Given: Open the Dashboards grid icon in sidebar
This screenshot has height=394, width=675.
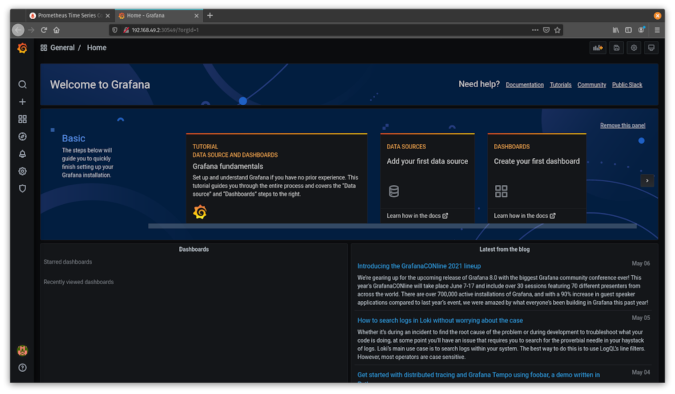Looking at the screenshot, I should click(22, 119).
